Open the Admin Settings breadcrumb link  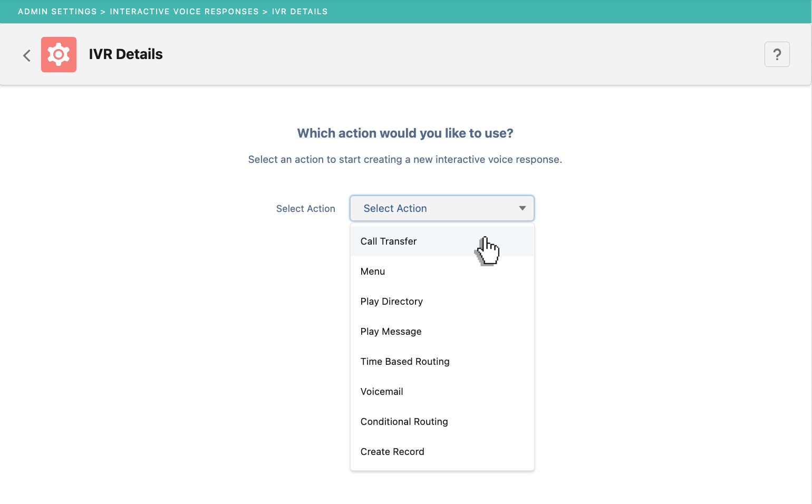[57, 11]
